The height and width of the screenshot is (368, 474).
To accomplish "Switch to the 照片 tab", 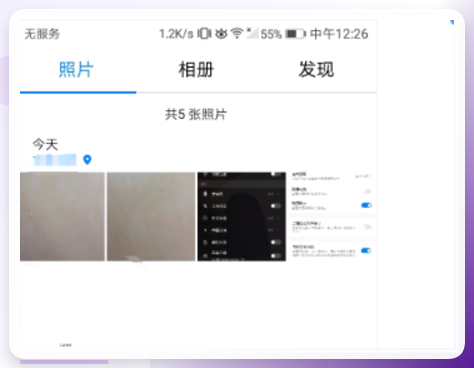I will pyautogui.click(x=76, y=70).
